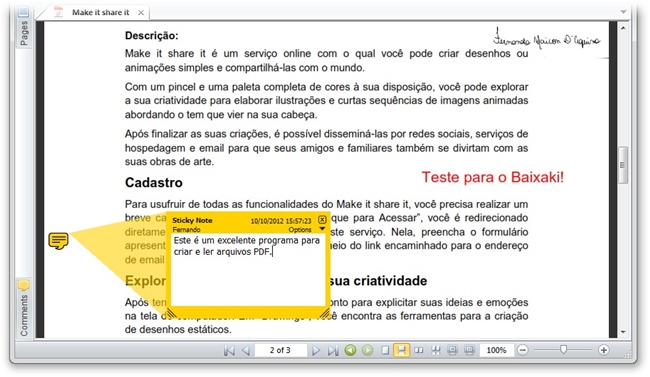Click the zoom slider handle
Viewport: 650px width, 377px height.
tap(563, 350)
